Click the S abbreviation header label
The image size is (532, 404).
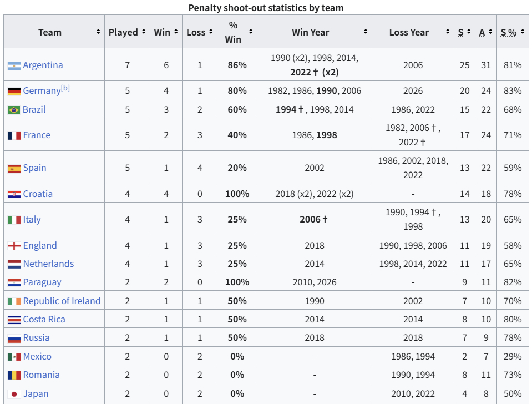[460, 32]
